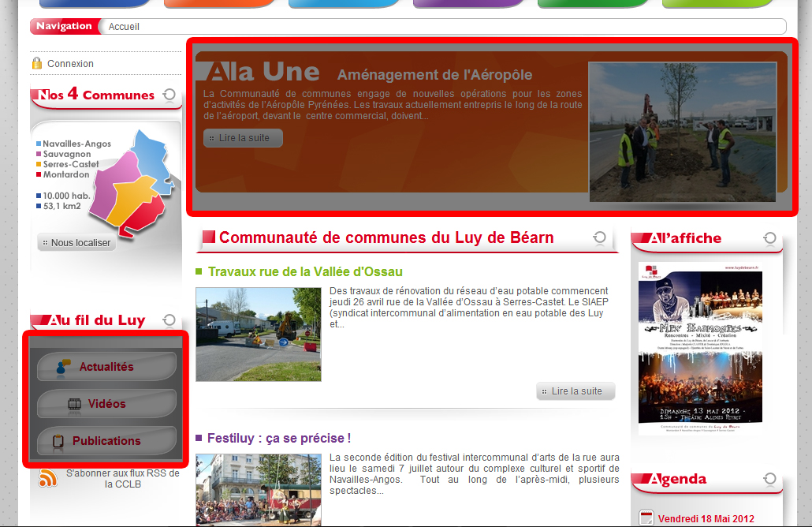Click the circular arrow icon beside A l'affiche
Viewport: 812px width, 527px height.
tap(769, 238)
